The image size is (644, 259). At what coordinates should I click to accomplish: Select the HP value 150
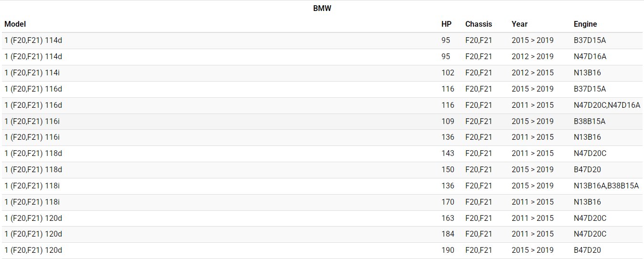[x=448, y=169]
